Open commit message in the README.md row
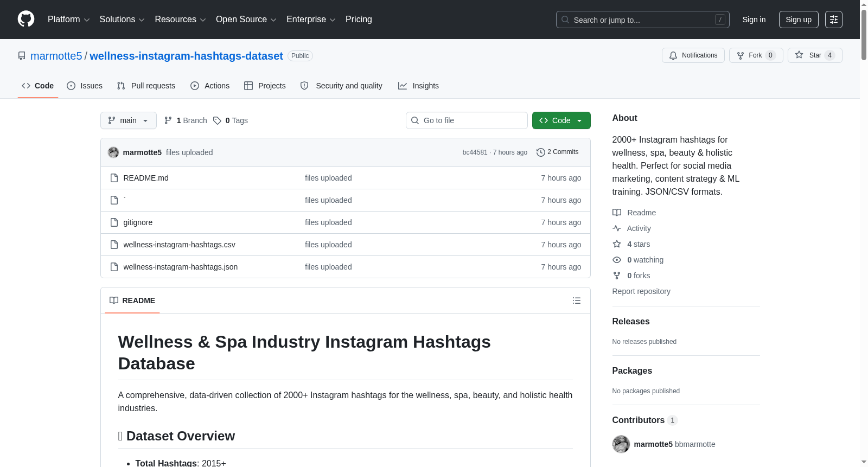 pos(328,178)
